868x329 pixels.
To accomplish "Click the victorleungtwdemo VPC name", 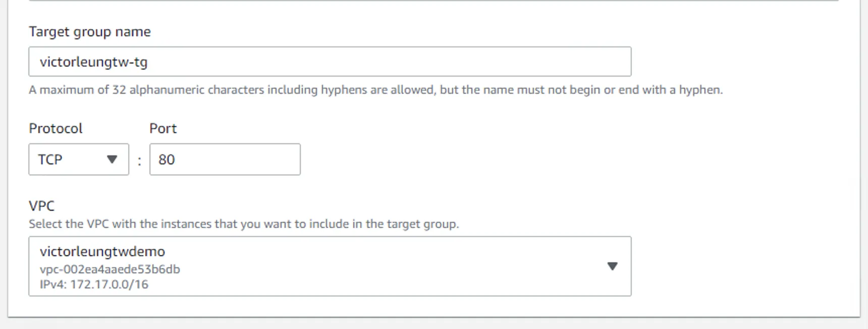I will (102, 251).
